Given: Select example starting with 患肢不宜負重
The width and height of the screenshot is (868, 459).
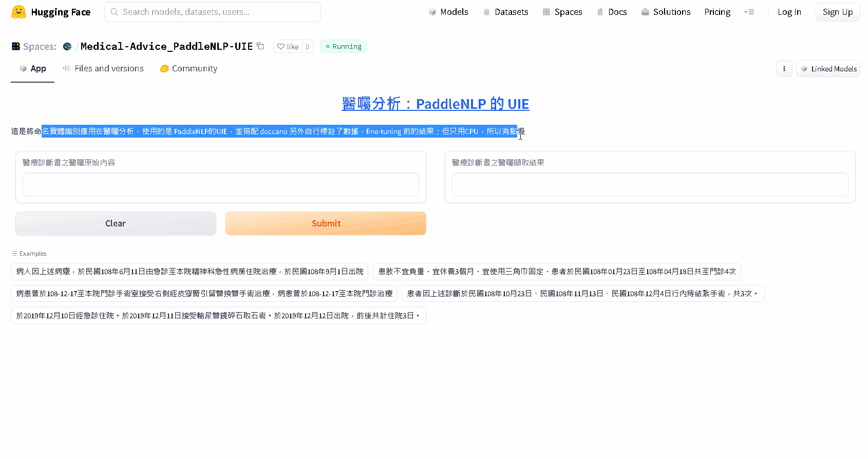Looking at the screenshot, I should [x=557, y=272].
